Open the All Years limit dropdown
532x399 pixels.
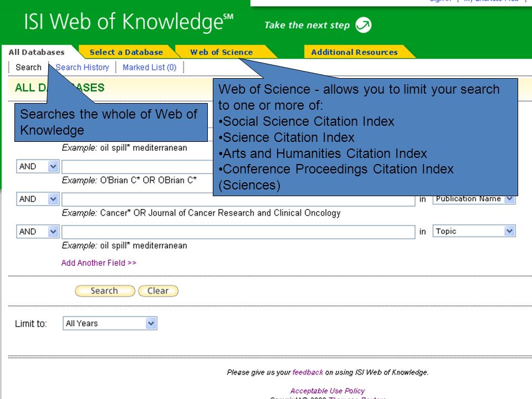click(110, 323)
